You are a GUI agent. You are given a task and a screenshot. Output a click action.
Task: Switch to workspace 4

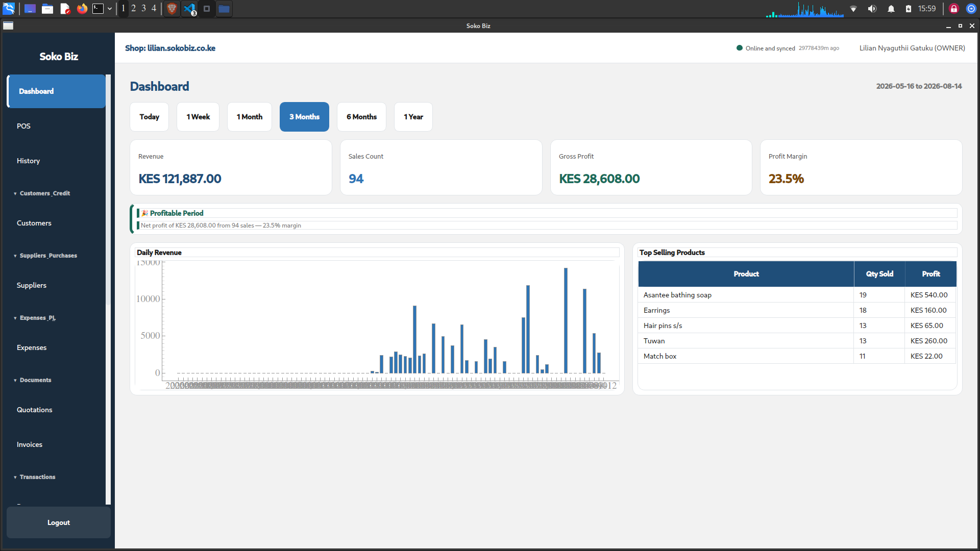[x=154, y=8]
